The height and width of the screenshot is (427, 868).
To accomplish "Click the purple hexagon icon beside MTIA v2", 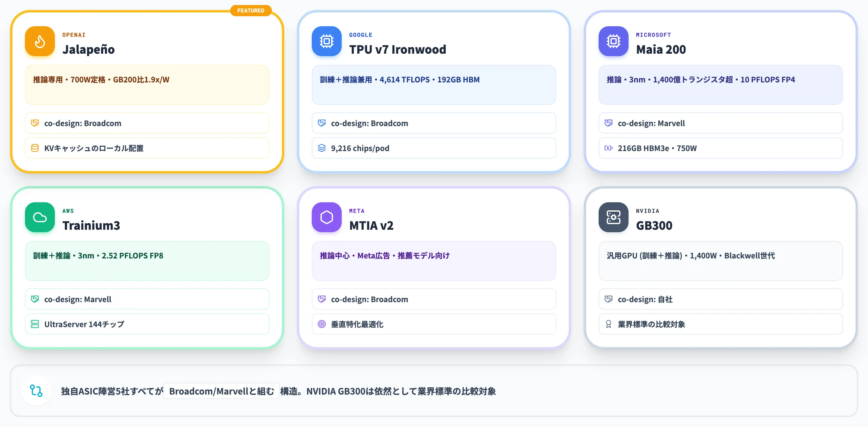I will (326, 217).
